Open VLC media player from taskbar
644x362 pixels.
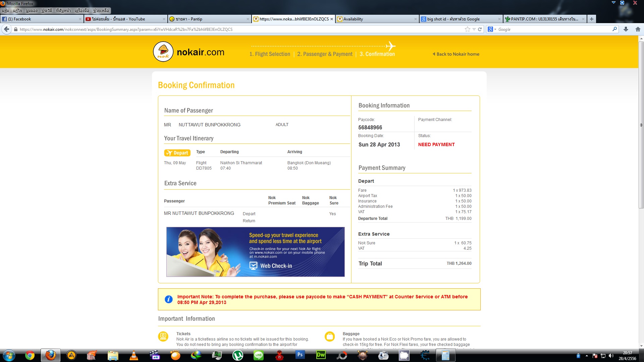click(134, 355)
